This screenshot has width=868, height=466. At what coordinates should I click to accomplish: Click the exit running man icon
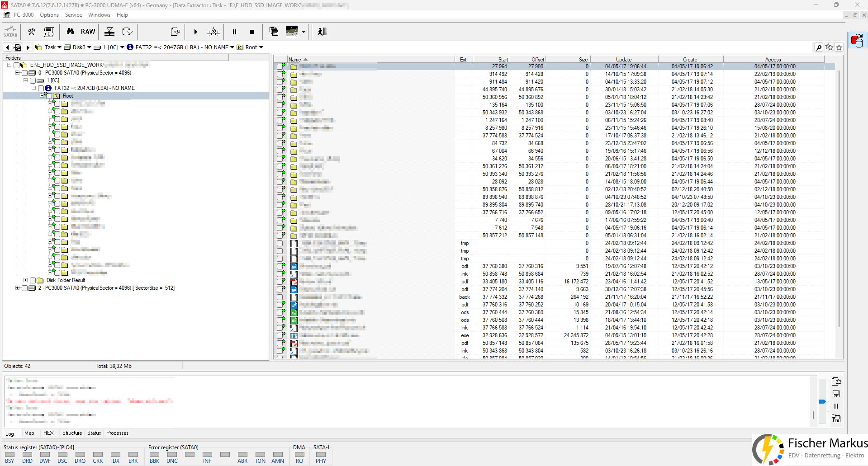322,32
